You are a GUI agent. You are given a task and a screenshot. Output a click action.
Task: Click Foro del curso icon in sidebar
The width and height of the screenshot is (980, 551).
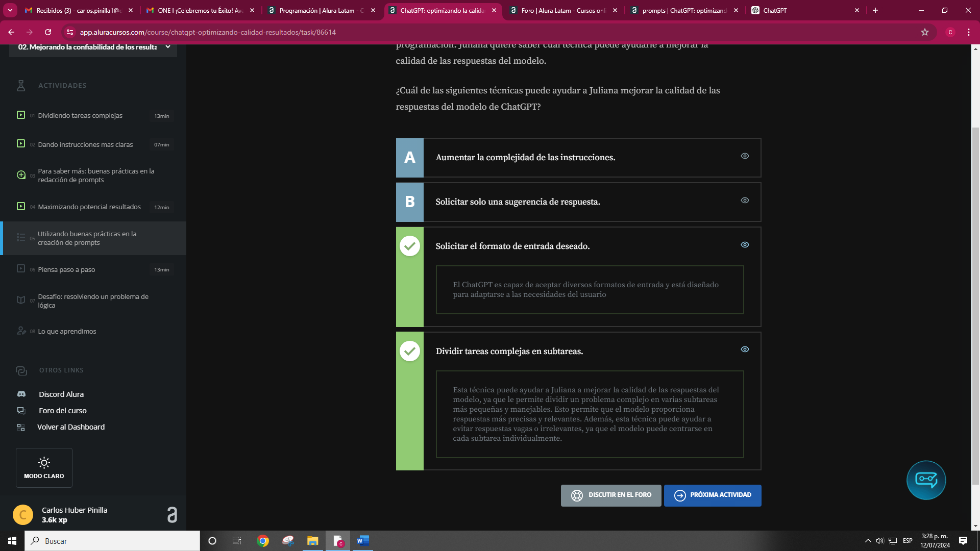pos(20,410)
